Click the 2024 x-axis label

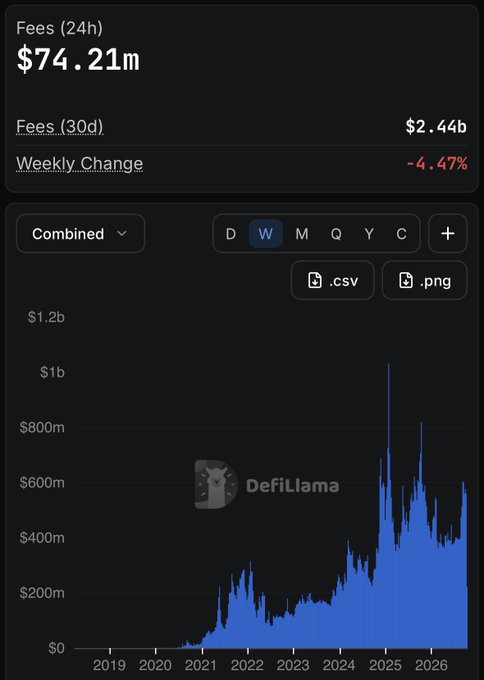(339, 665)
